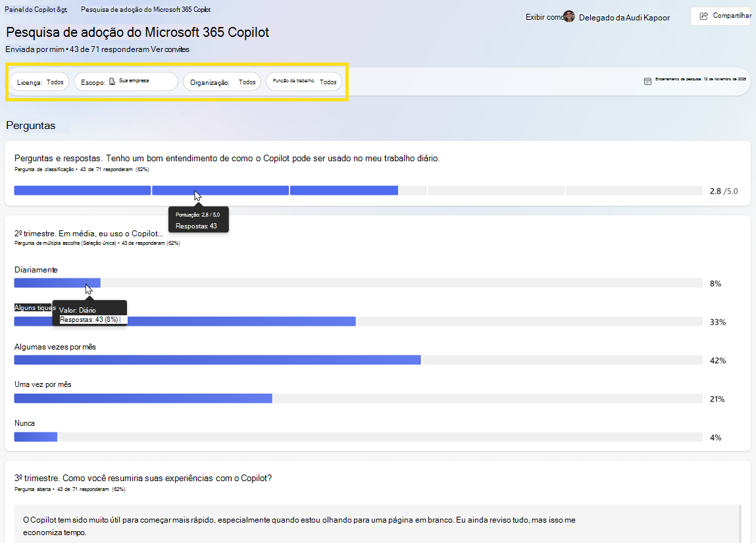Click the Diariamente option label
This screenshot has width=756, height=543.
click(x=36, y=270)
